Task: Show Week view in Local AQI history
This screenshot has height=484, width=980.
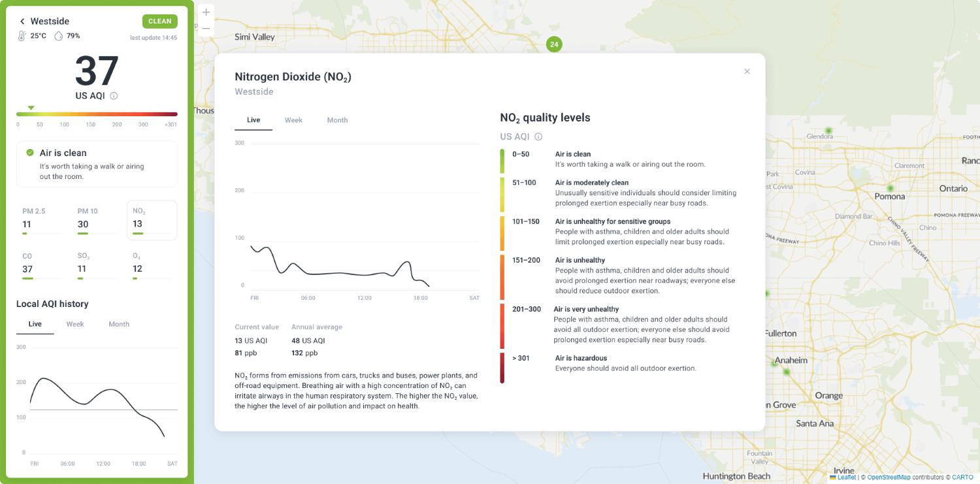Action: (x=75, y=324)
